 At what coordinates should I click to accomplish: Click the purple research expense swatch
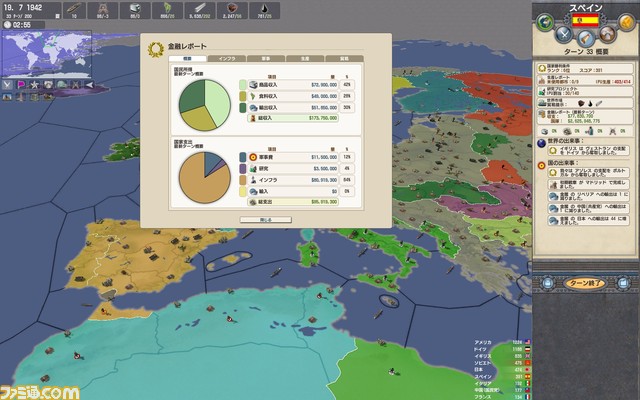pyautogui.click(x=243, y=169)
